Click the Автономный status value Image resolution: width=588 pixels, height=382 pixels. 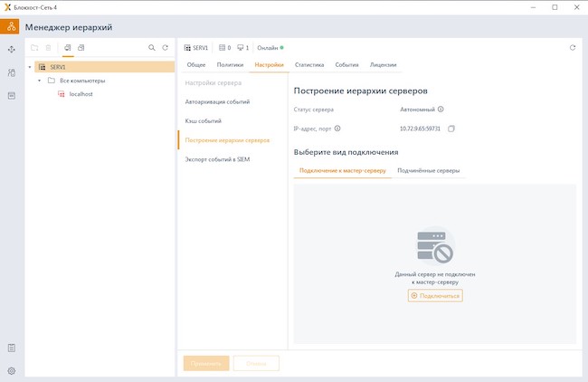pyautogui.click(x=417, y=110)
